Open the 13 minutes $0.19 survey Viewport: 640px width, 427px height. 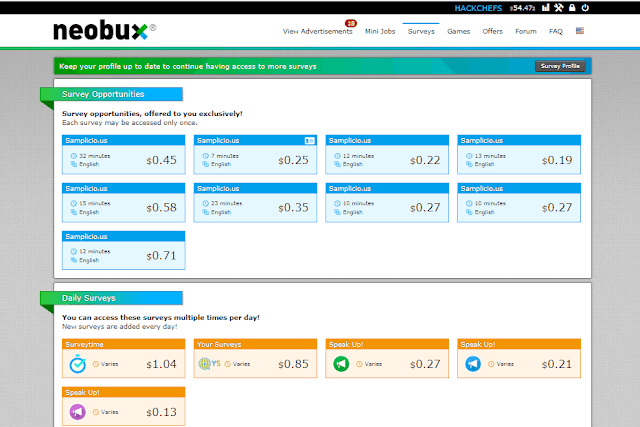(519, 155)
